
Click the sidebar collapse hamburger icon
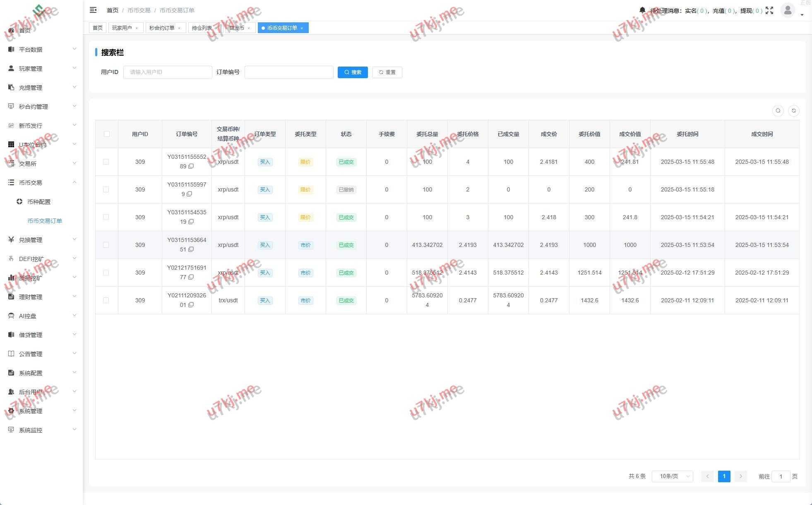click(x=93, y=10)
